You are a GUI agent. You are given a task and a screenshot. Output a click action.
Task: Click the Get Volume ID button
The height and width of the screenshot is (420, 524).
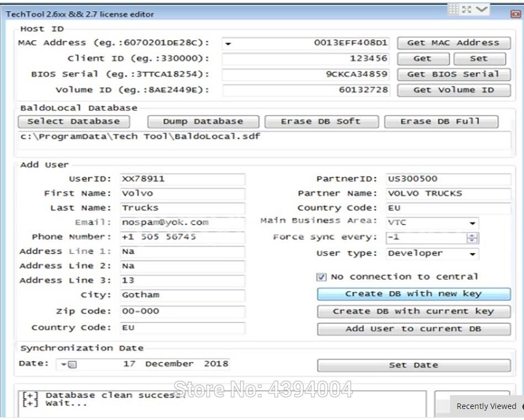click(x=453, y=90)
